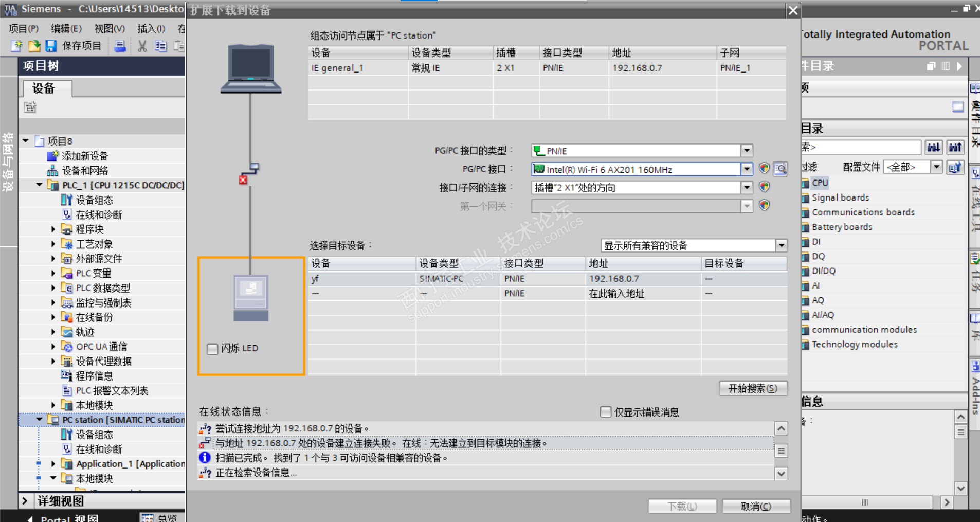
Task: Click the shield icon beside PG/PC 接口
Action: click(764, 169)
